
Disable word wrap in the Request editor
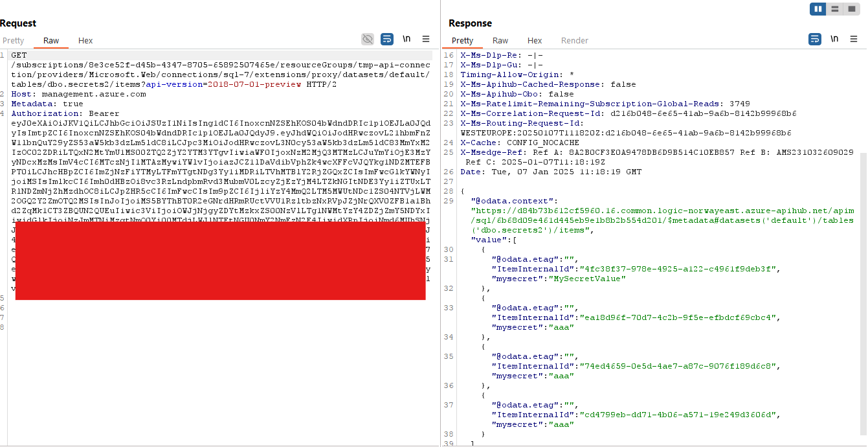[387, 39]
